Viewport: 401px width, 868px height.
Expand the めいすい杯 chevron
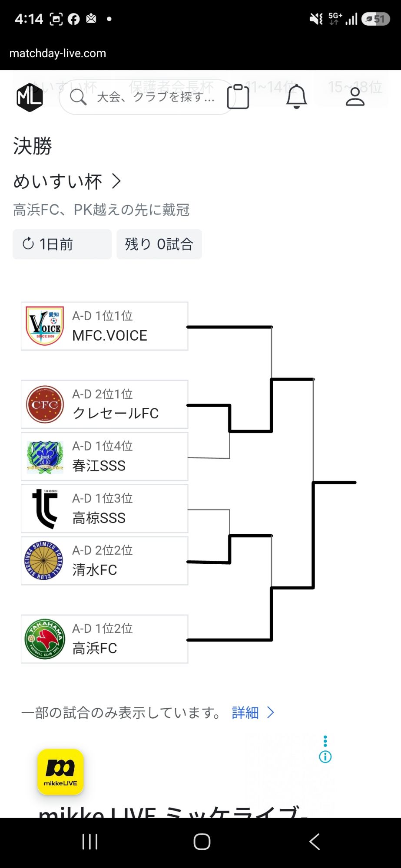(116, 181)
